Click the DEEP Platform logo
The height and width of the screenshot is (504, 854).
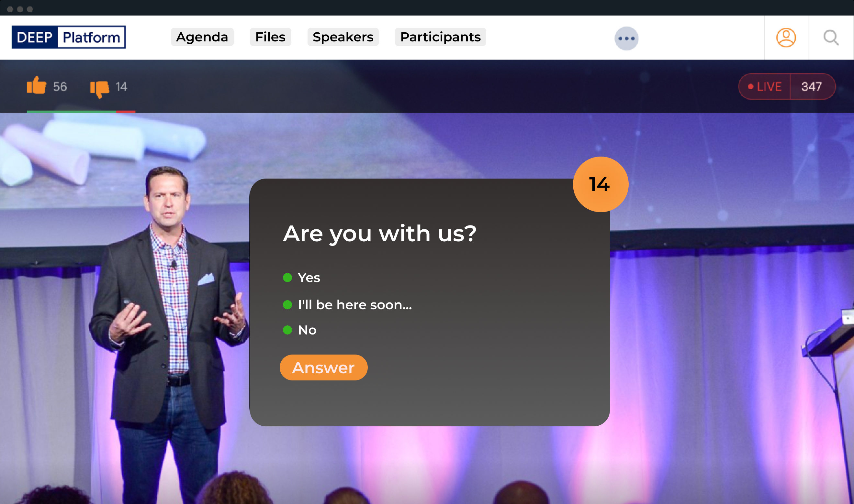click(68, 37)
